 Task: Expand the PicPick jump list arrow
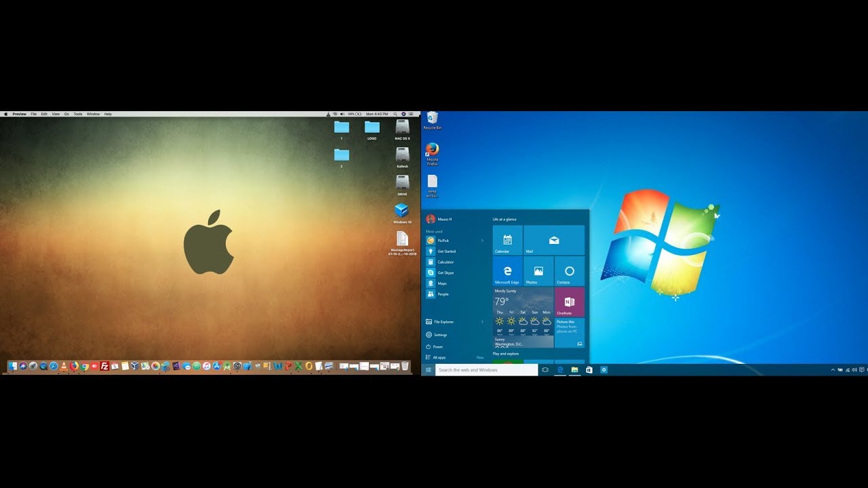483,241
